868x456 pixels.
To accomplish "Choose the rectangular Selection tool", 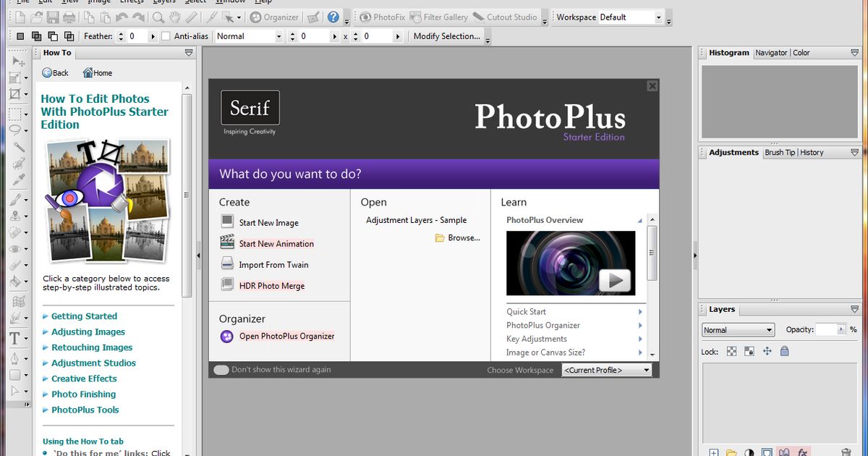I will 15,114.
